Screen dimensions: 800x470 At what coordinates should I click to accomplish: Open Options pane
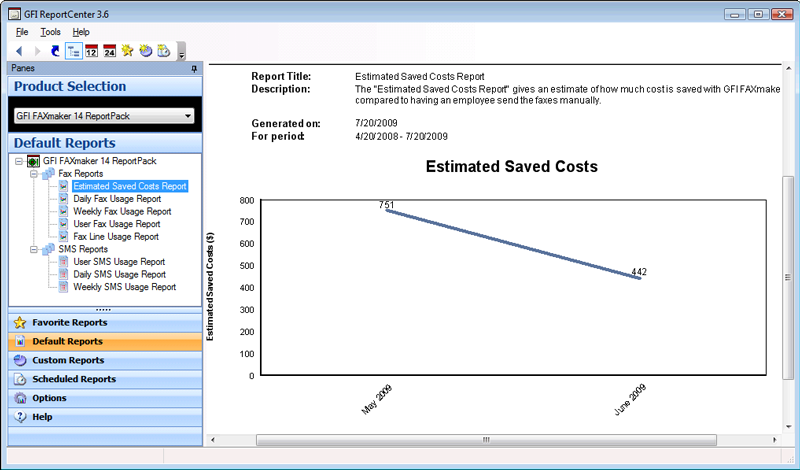(x=105, y=398)
